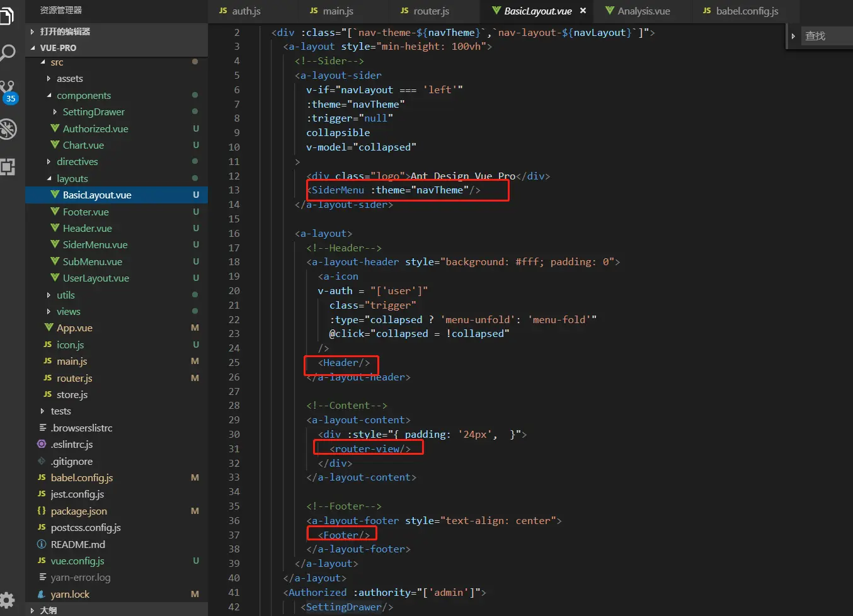
Task: Click the JS icon beside postcss.config.js
Action: (x=42, y=527)
